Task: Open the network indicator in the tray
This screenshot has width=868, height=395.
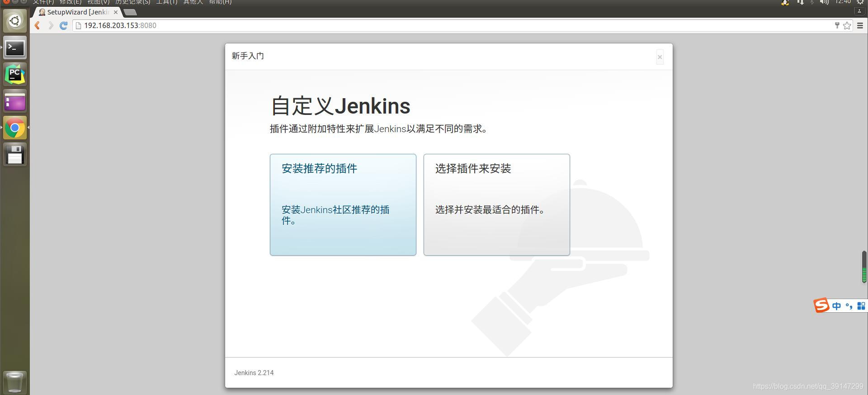Action: 800,2
